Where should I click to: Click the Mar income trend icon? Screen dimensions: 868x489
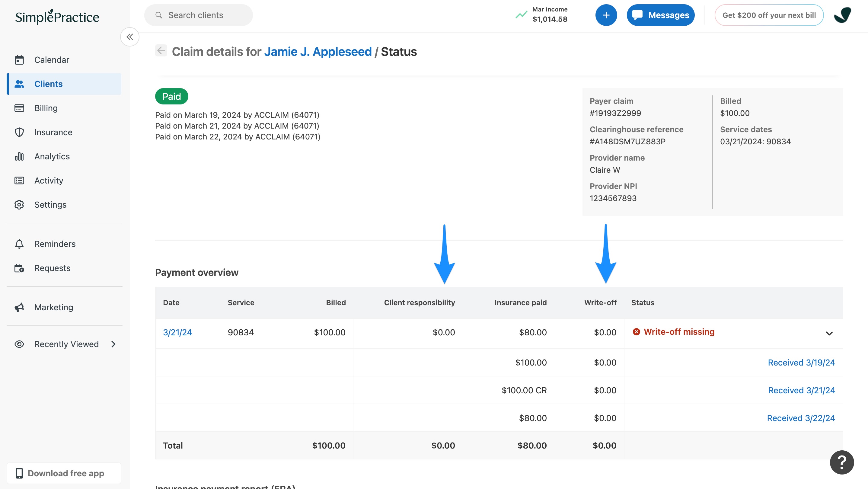click(x=521, y=15)
